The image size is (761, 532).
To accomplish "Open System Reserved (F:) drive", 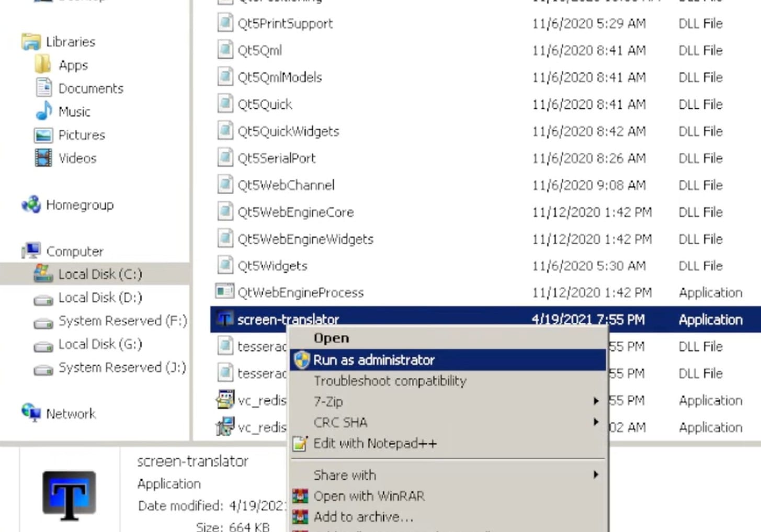I will coord(122,321).
